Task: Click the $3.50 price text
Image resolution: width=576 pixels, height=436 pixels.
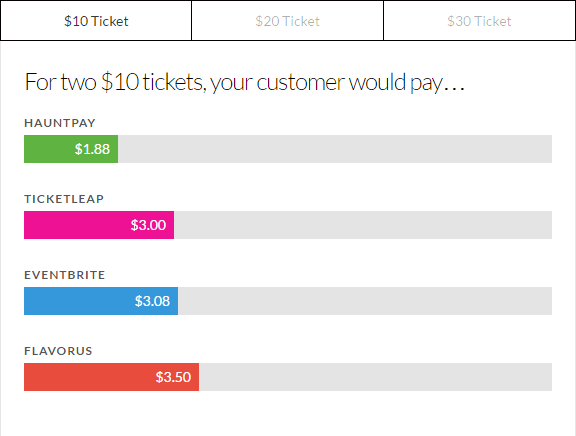Action: 173,377
